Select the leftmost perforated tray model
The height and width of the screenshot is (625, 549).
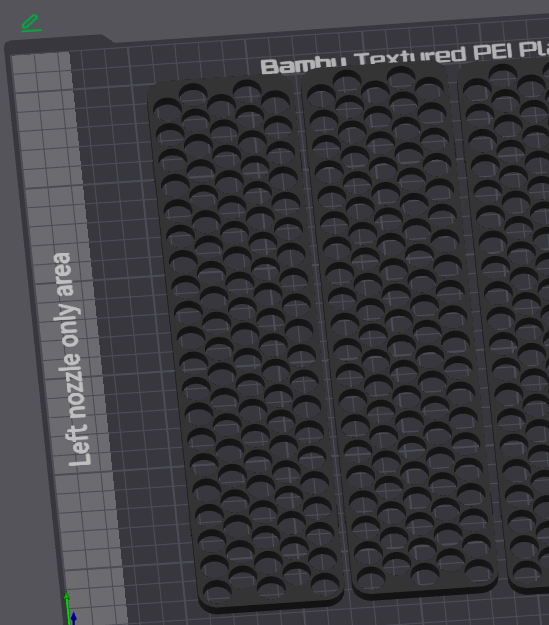[x=245, y=344]
